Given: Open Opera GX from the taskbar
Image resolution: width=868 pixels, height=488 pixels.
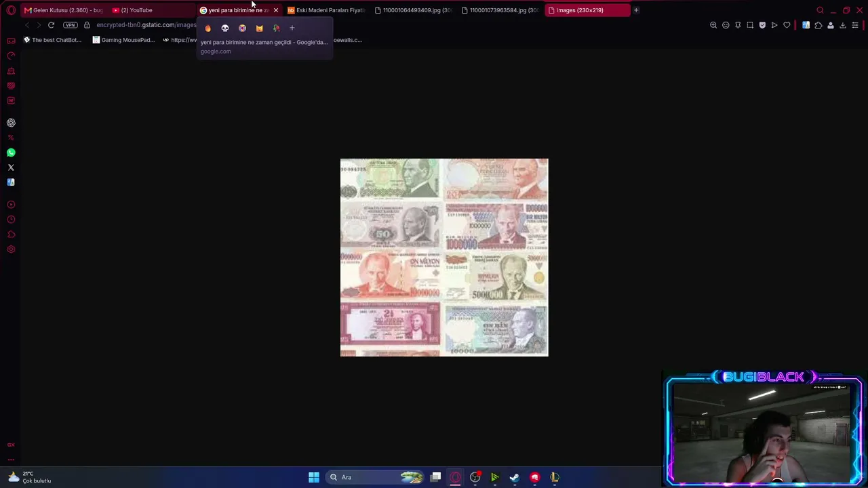Looking at the screenshot, I should [455, 477].
